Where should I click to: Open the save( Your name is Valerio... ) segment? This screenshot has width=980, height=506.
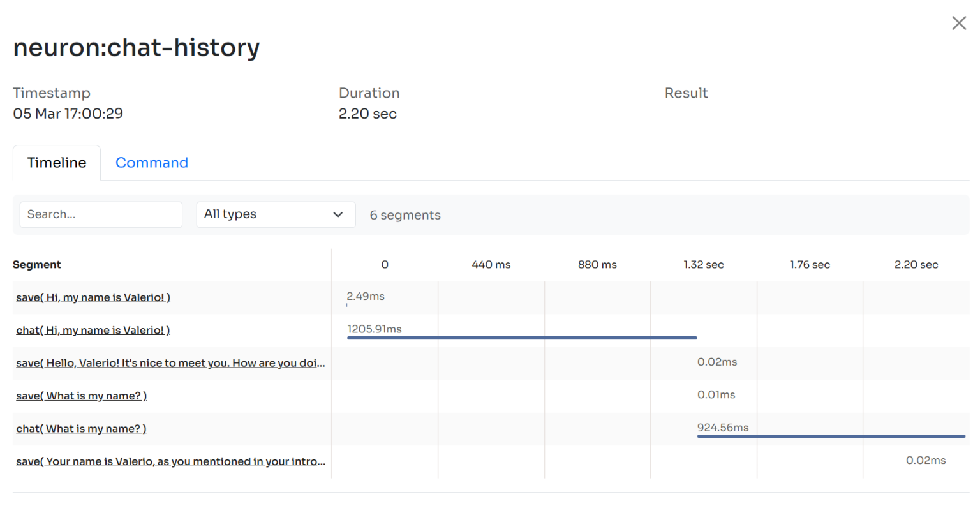pyautogui.click(x=170, y=462)
